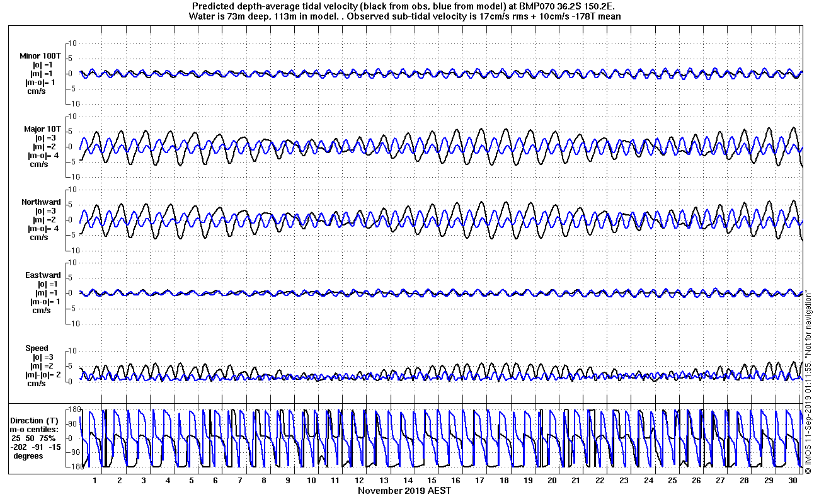Click date label "13" on the November axis
This screenshot has width=819, height=504.
[x=384, y=481]
